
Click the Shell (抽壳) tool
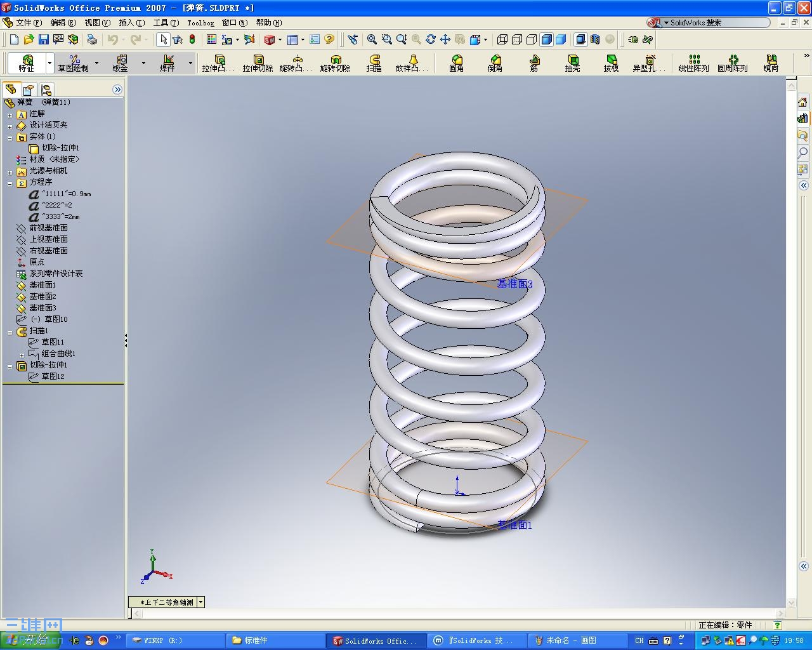[x=573, y=63]
